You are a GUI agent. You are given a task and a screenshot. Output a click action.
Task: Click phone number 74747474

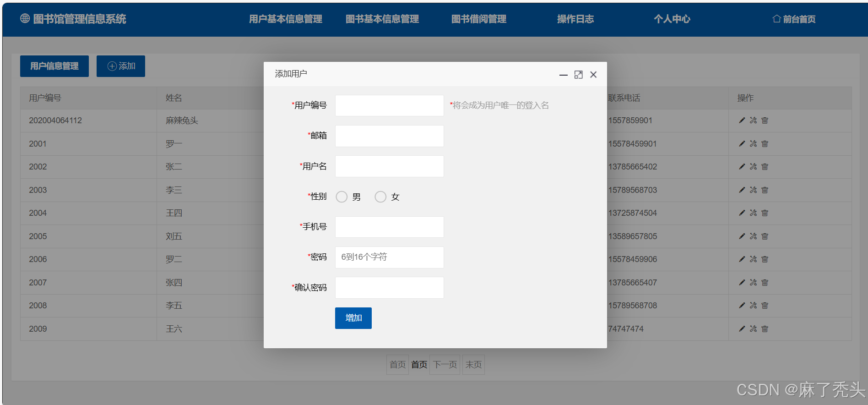[626, 329]
